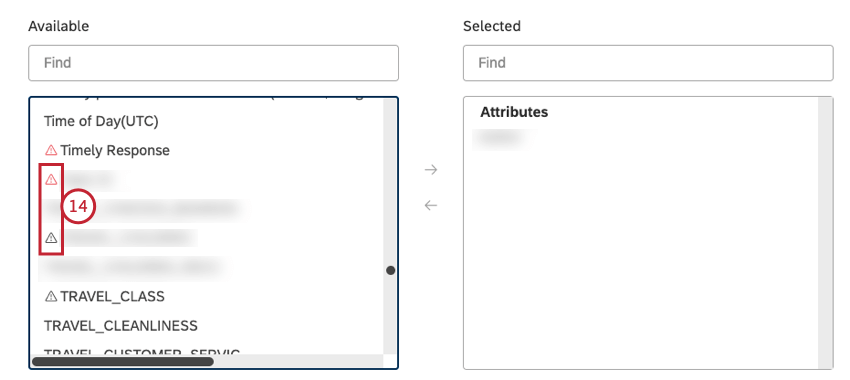The width and height of the screenshot is (850, 380).
Task: Click the left arrow to remove attribute from Selected
Action: point(431,205)
